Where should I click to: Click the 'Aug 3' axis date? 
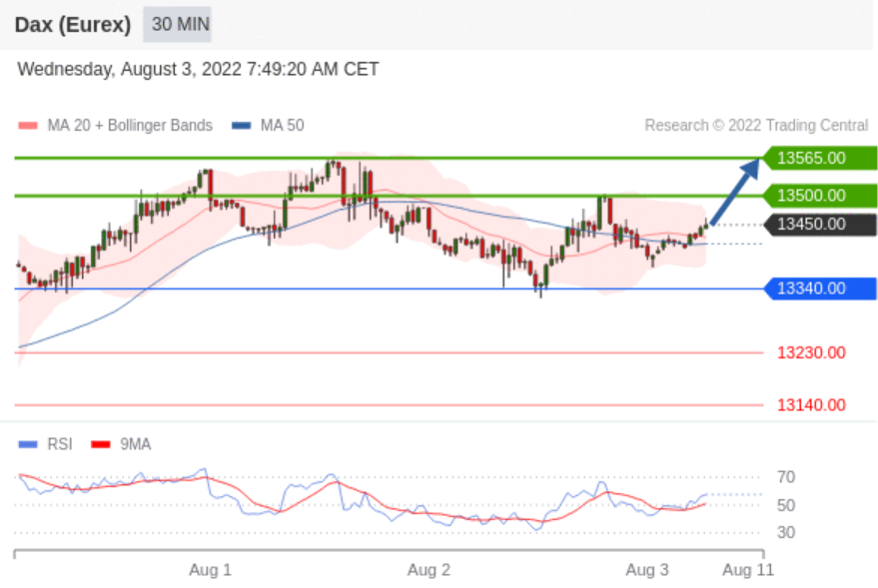coord(647,570)
